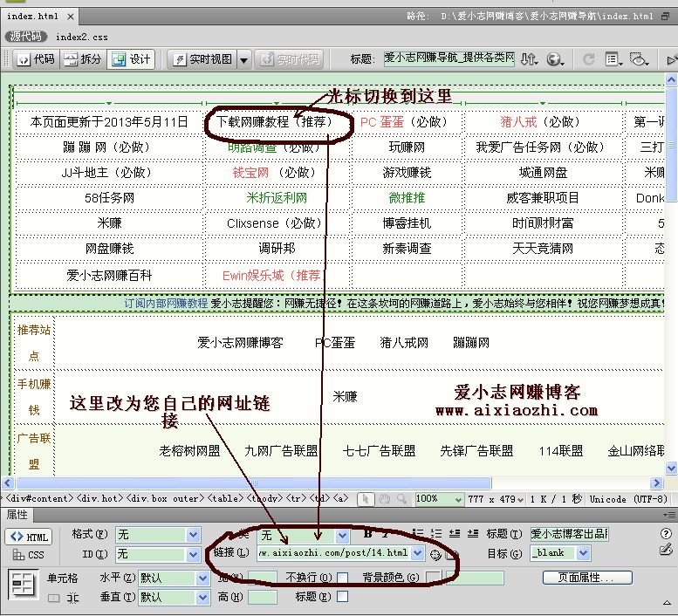Click the Link (链接) URL field

(x=334, y=553)
